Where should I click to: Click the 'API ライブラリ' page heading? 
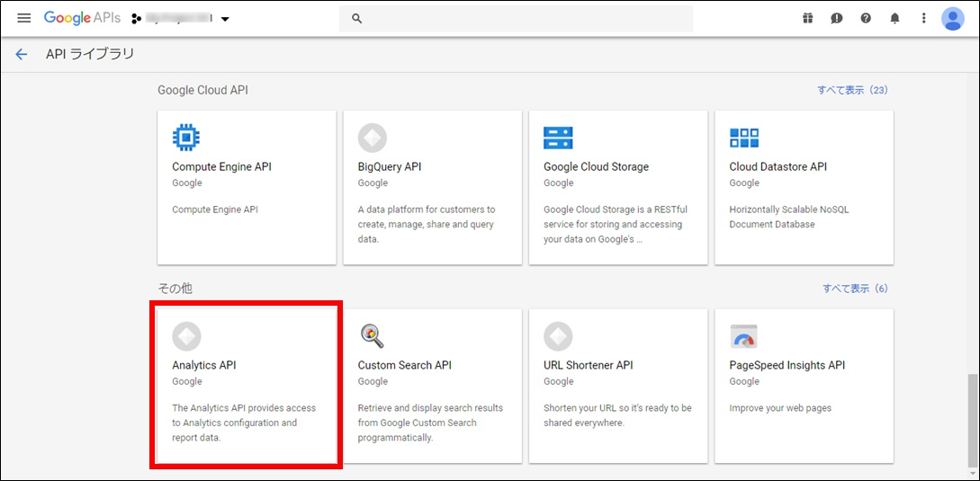[x=90, y=54]
